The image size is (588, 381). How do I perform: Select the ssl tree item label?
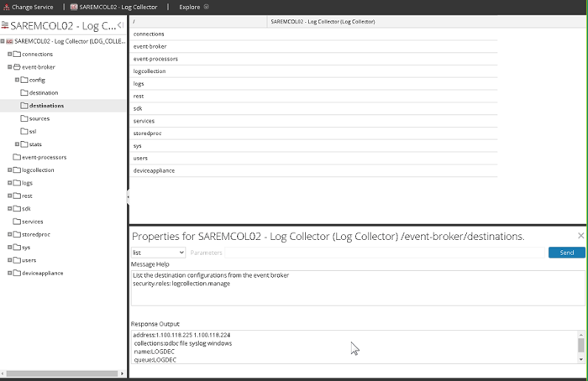33,132
